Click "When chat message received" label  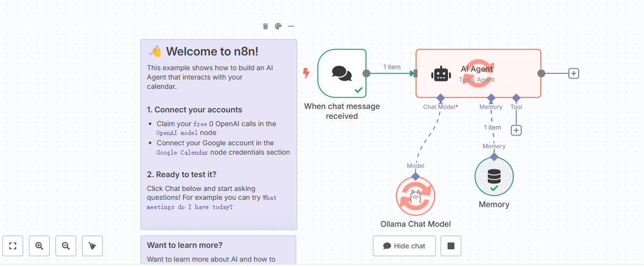[x=342, y=111]
